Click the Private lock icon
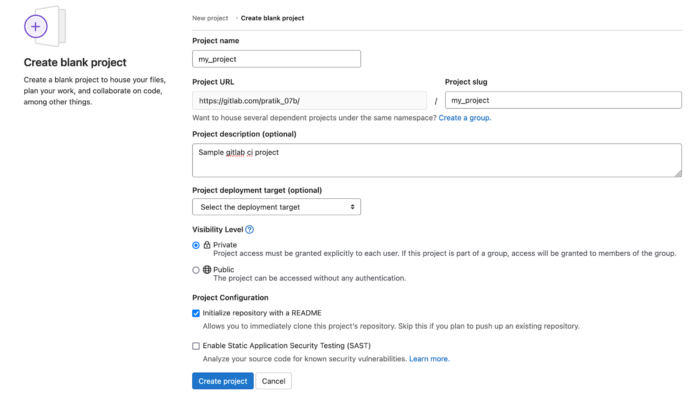700x405 pixels. coord(207,245)
